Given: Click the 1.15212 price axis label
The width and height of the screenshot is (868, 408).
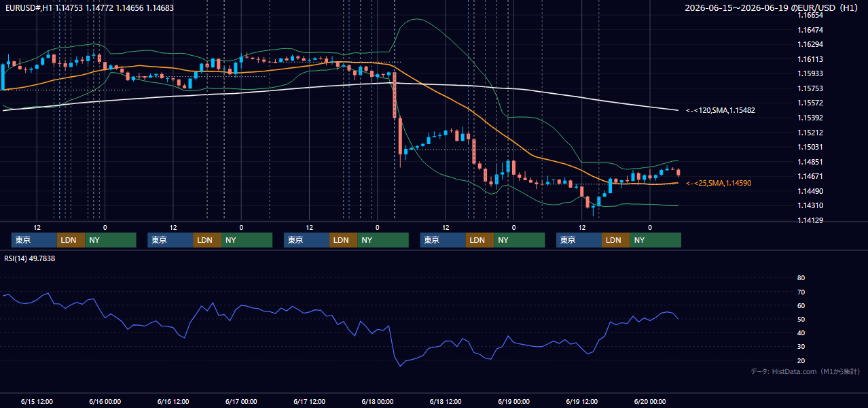Looking at the screenshot, I should pos(810,133).
